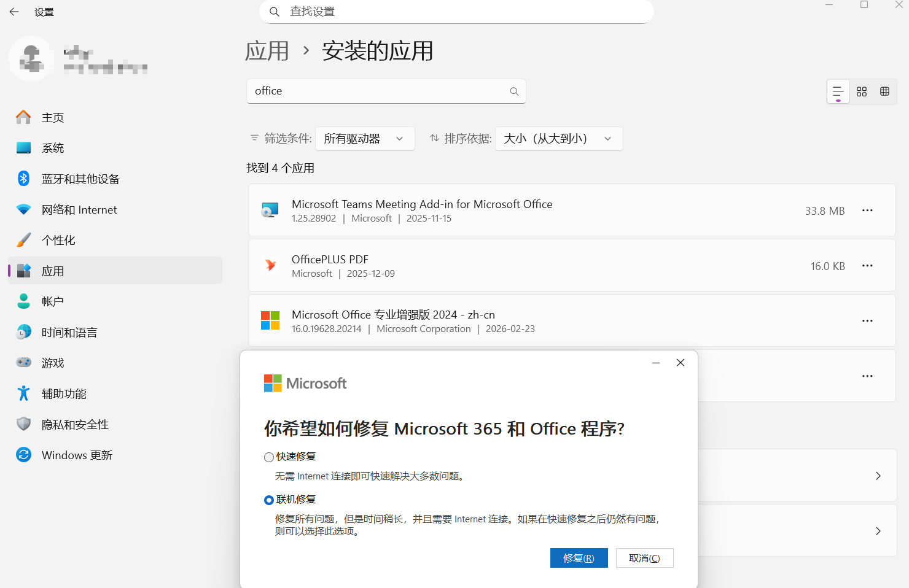Open 蓝牙和其他设备 settings page
Image resolution: width=909 pixels, height=588 pixels.
(115, 179)
